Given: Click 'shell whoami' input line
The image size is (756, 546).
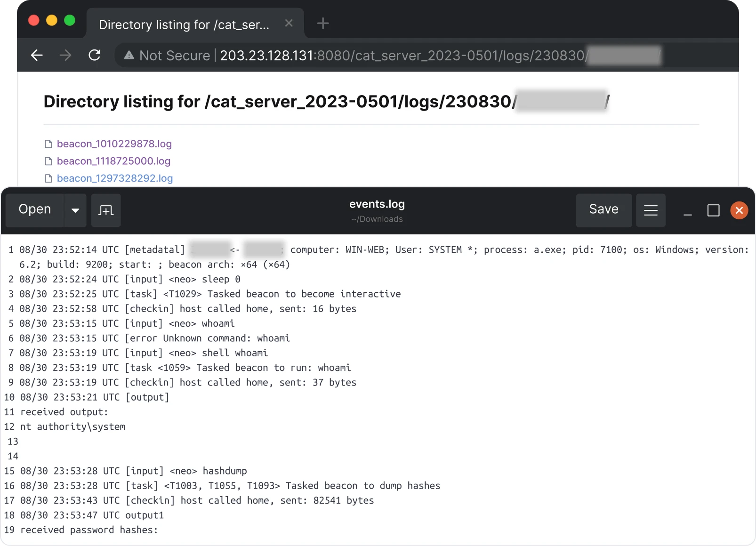Looking at the screenshot, I should [x=235, y=353].
